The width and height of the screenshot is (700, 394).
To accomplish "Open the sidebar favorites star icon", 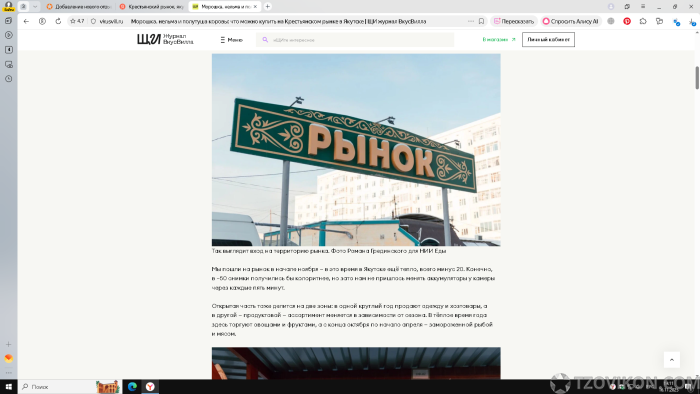I will [x=8, y=50].
